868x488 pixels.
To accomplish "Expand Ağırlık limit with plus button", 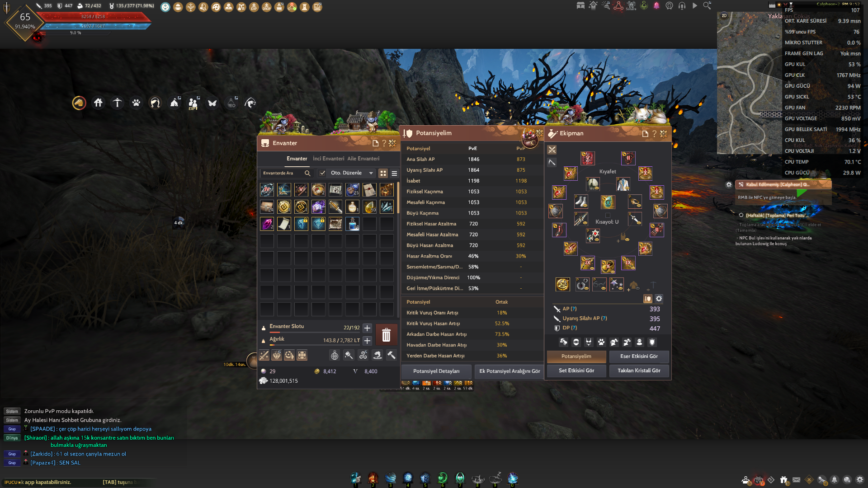I will pyautogui.click(x=368, y=341).
